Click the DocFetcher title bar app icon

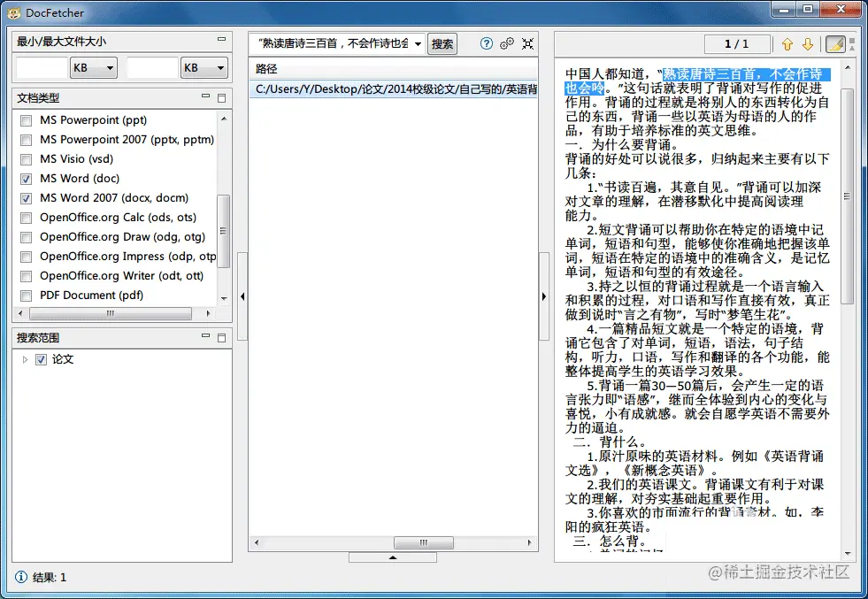click(x=14, y=12)
